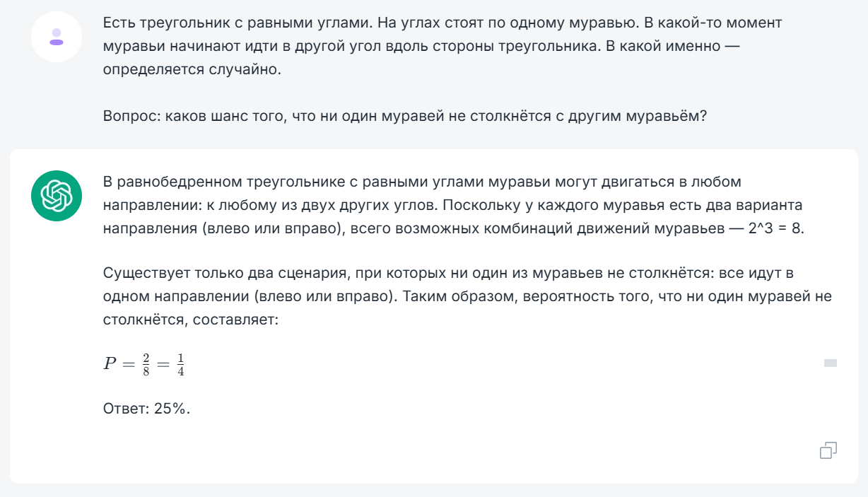Screen dimensions: 868x497
Task: Click the paragraph starting "Существует только два"
Action: [x=467, y=296]
